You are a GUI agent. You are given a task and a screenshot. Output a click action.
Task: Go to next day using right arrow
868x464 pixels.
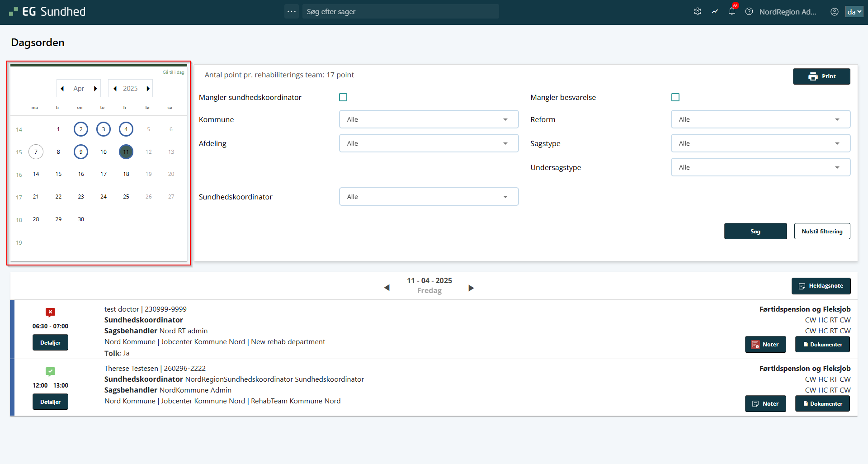(x=471, y=288)
